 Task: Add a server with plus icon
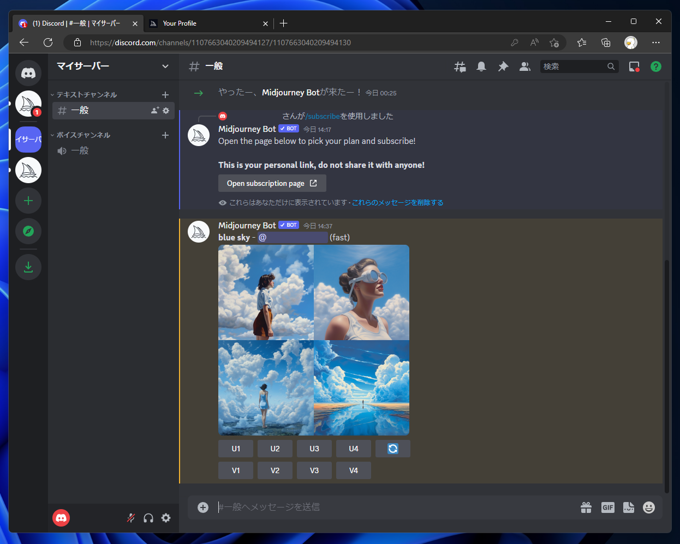[x=28, y=200]
